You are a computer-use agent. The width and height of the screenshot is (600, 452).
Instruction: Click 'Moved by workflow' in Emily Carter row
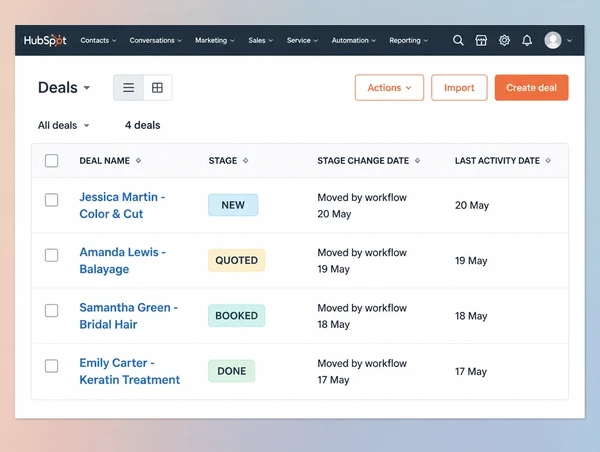pyautogui.click(x=362, y=363)
